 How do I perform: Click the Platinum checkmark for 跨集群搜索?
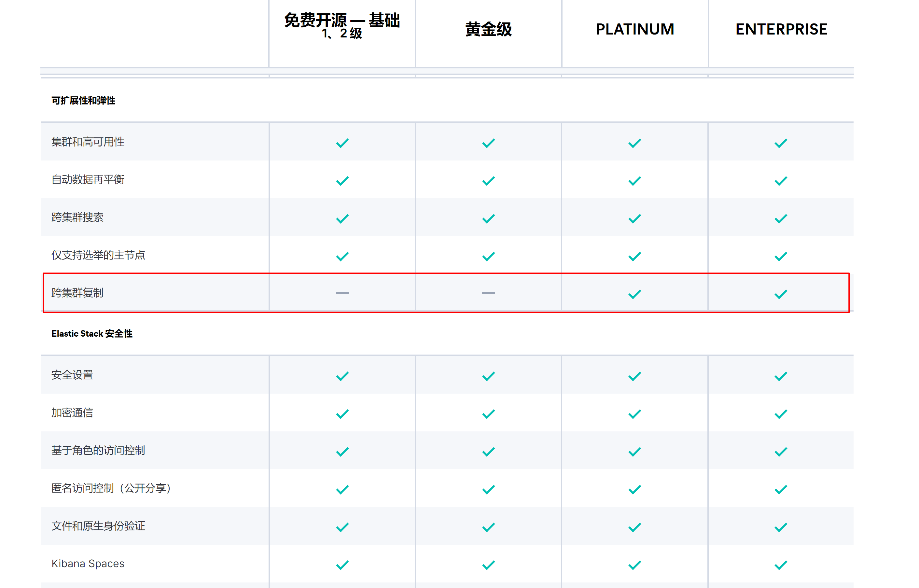(634, 219)
